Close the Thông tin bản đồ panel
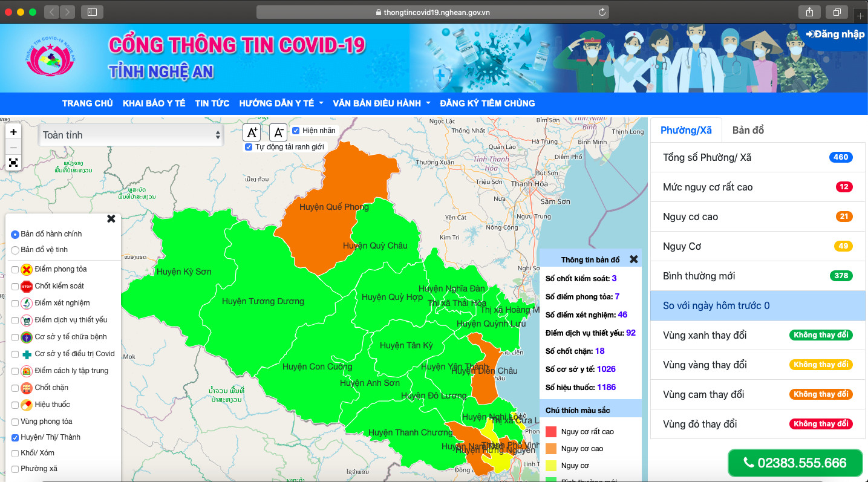Screen dimensions: 868x482 (x=633, y=259)
